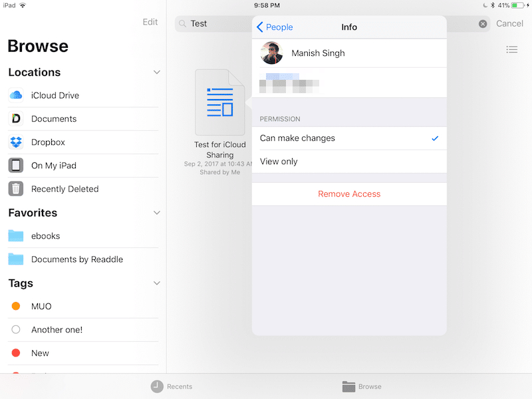This screenshot has width=532, height=399.
Task: Switch to the Recents tab
Action: (172, 386)
